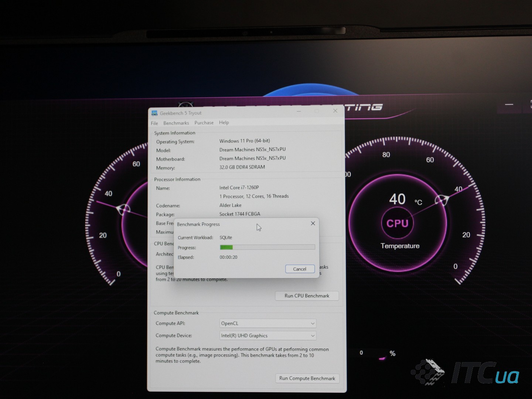
Task: Click the 'Dream Machines NS5x_NS7xPU' Model value
Action: [x=252, y=149]
